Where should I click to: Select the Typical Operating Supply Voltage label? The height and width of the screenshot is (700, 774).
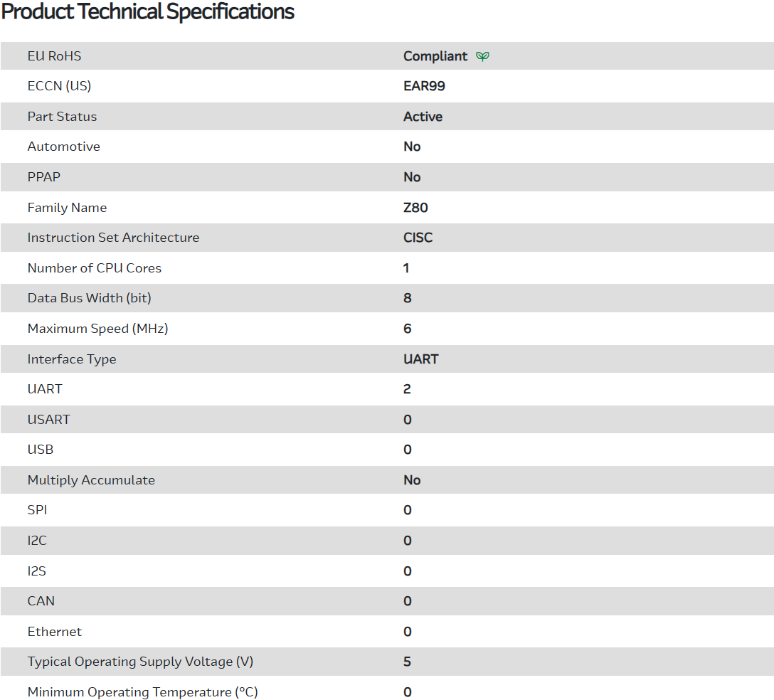pyautogui.click(x=140, y=662)
